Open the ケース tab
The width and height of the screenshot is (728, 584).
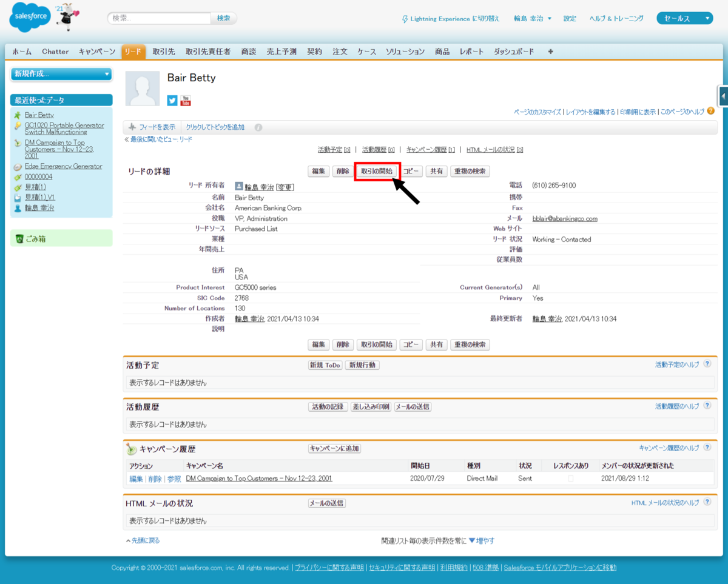366,52
